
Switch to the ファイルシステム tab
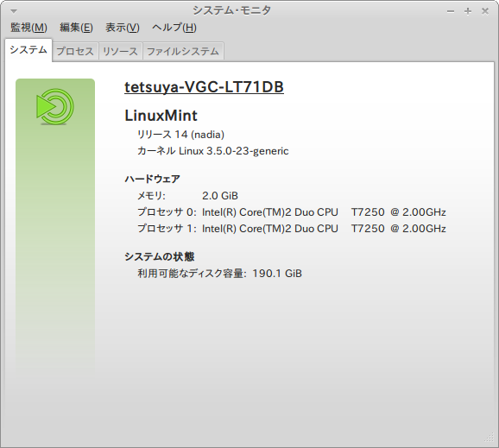point(183,51)
